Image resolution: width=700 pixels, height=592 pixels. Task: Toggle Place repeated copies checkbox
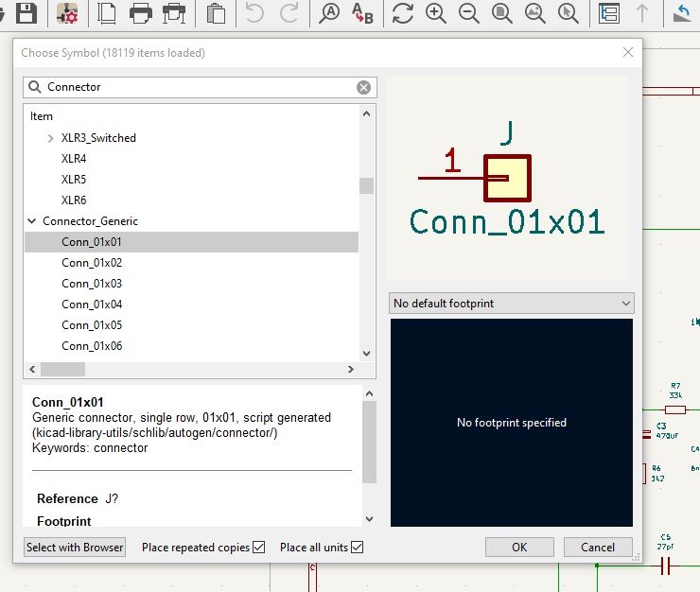click(x=258, y=547)
